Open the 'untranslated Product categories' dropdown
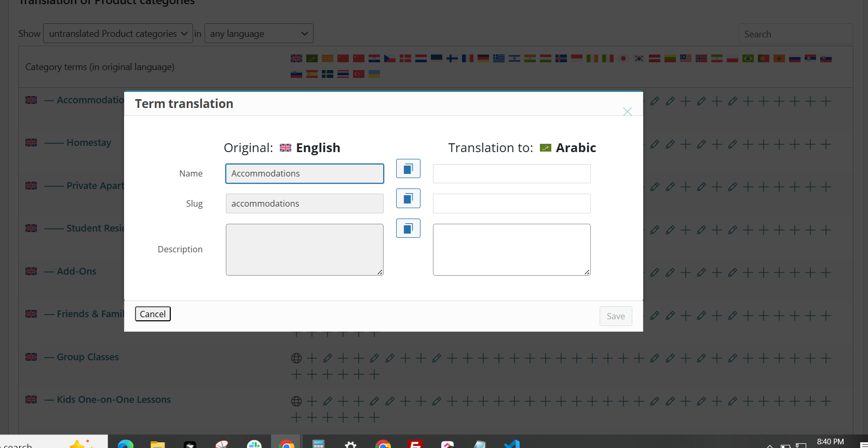This screenshot has width=868, height=448. tap(118, 34)
